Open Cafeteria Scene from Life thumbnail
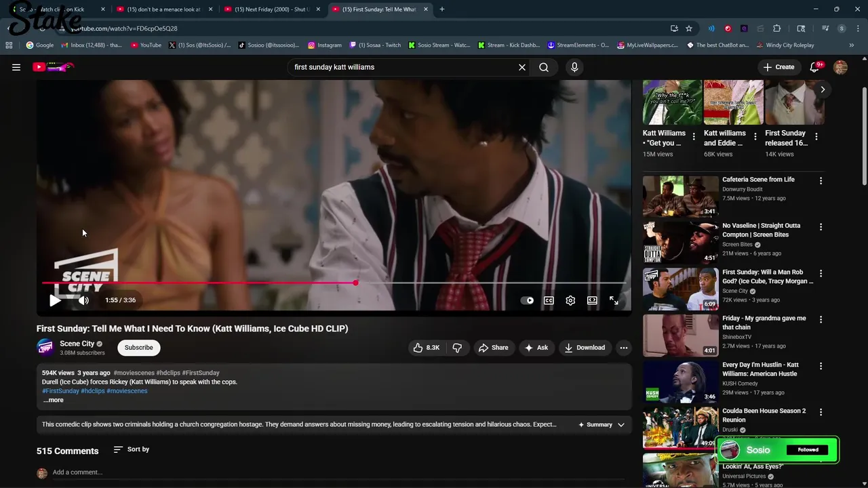 [x=680, y=196]
